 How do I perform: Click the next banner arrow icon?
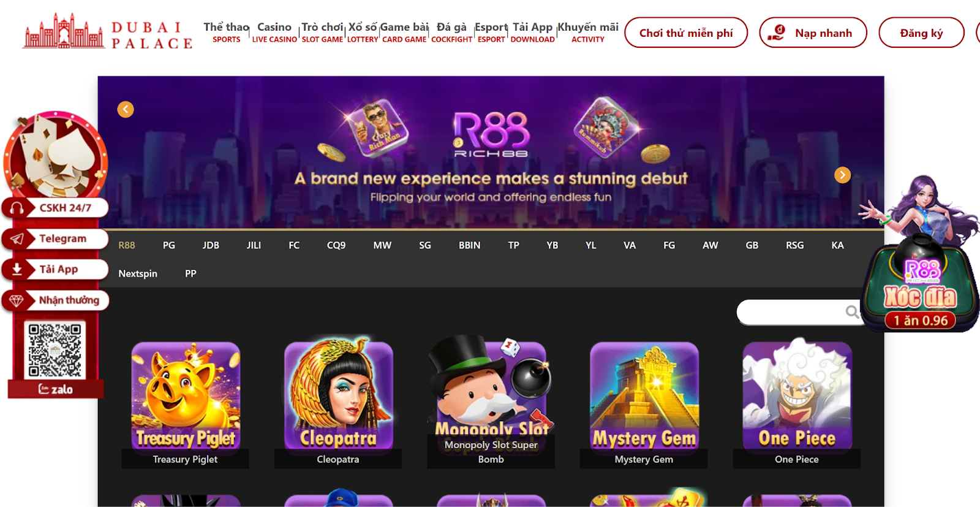pyautogui.click(x=843, y=175)
